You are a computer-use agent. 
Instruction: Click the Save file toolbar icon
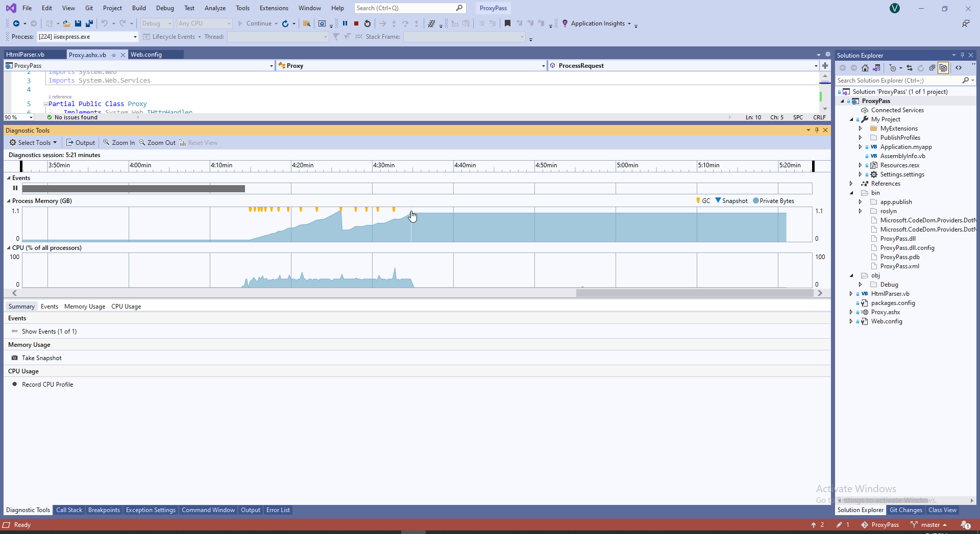pyautogui.click(x=78, y=23)
